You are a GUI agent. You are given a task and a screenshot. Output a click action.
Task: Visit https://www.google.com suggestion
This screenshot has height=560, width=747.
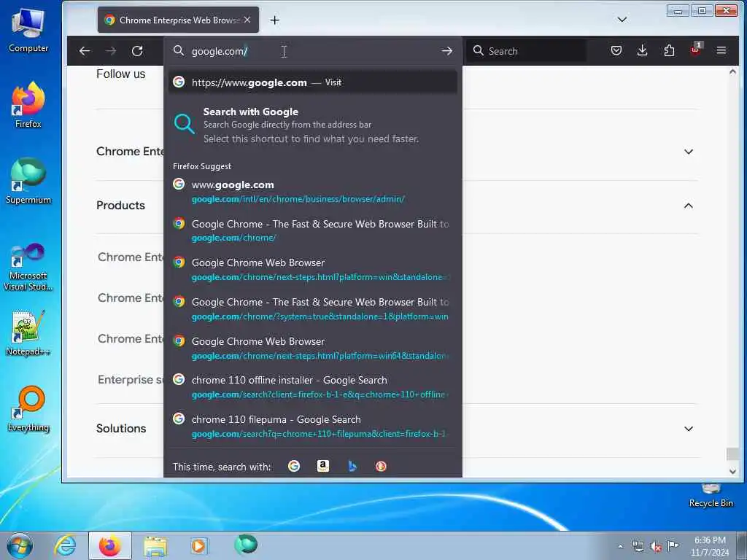coord(312,82)
